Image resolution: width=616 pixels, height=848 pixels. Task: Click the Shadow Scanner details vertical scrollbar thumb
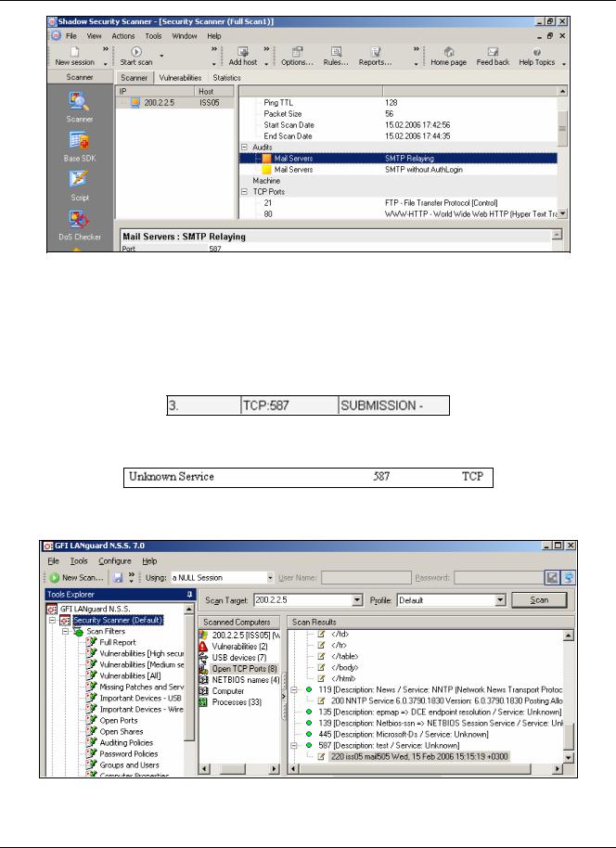pos(562,129)
